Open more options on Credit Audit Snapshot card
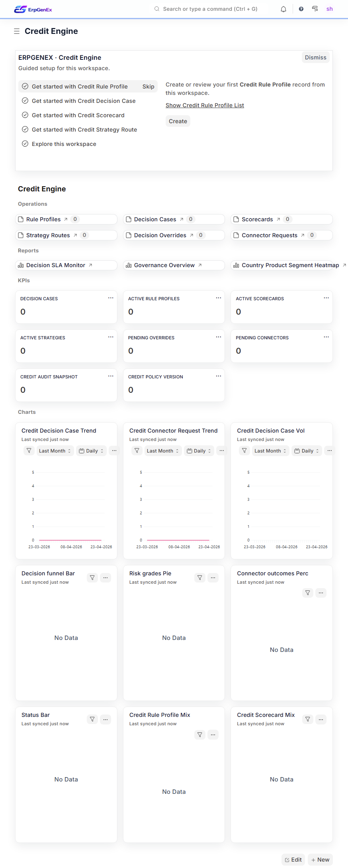The width and height of the screenshot is (348, 868). tap(111, 376)
